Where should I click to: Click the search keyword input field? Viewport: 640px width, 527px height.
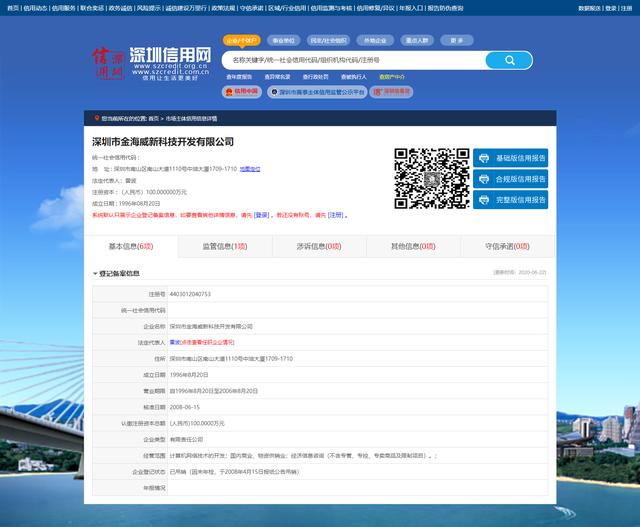(x=353, y=60)
